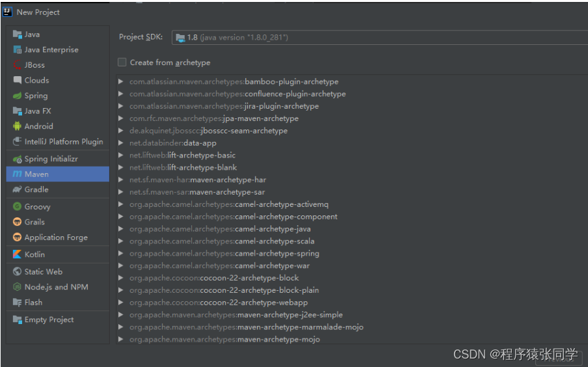
Task: Click the Clouds speech-bubble icon
Action: [18, 80]
